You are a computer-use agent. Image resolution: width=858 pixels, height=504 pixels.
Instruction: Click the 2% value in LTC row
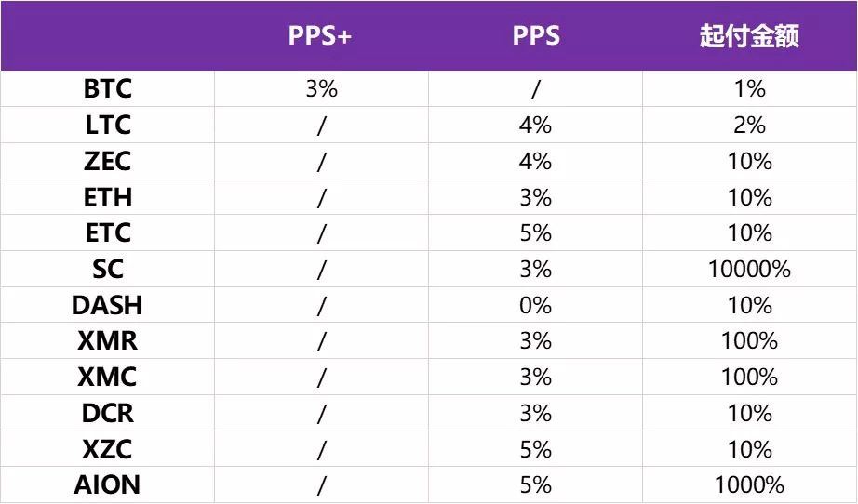749,126
